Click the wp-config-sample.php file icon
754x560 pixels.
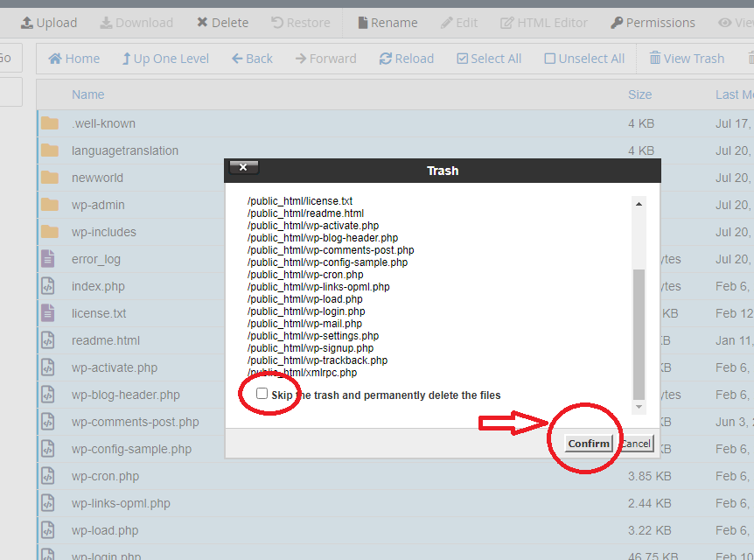point(48,449)
